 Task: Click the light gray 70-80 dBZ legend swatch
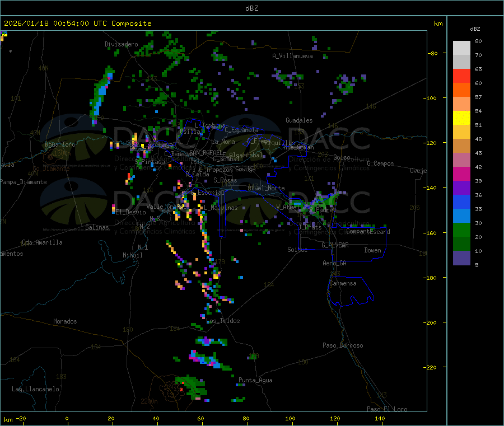coord(461,48)
